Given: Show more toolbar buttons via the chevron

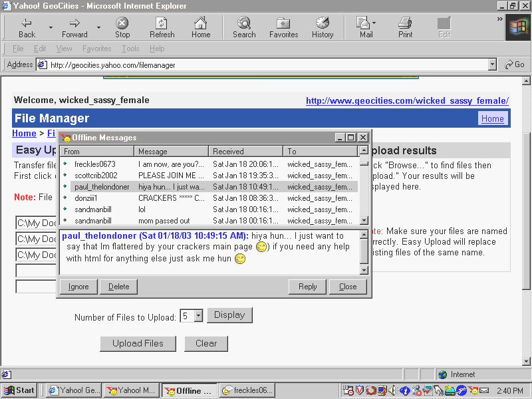Looking at the screenshot, I should [500, 19].
